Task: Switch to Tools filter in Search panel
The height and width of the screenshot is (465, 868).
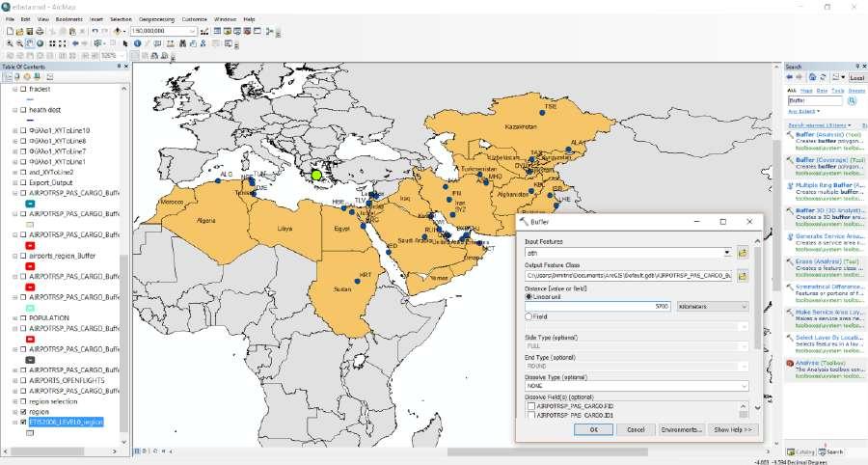Action: (837, 91)
